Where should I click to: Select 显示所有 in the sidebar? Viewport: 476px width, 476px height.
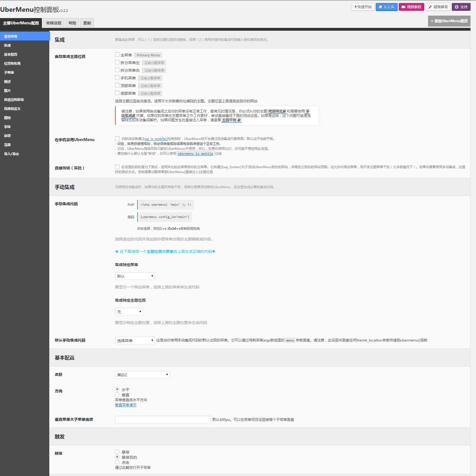pos(25,36)
